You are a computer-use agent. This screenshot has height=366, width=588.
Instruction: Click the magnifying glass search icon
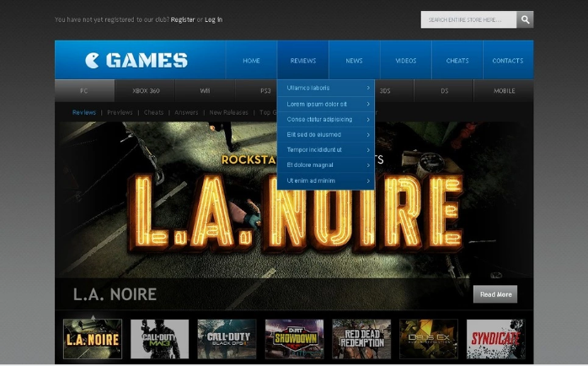point(525,19)
